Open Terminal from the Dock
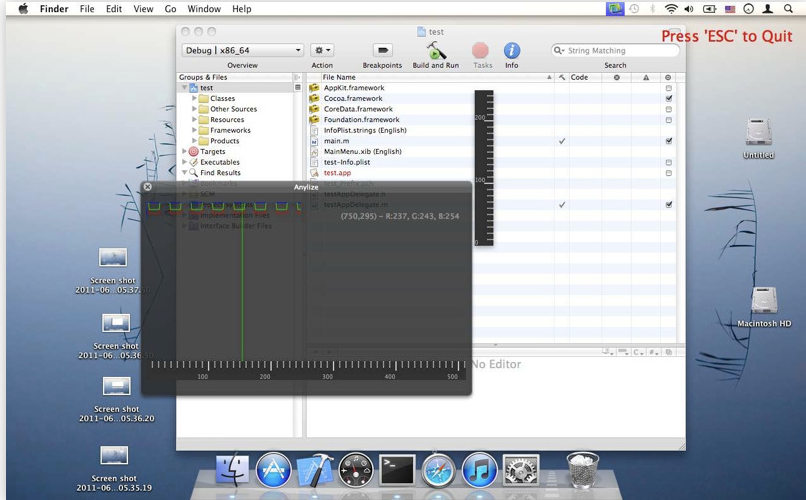Screen dimensions: 806x500 click(x=397, y=470)
